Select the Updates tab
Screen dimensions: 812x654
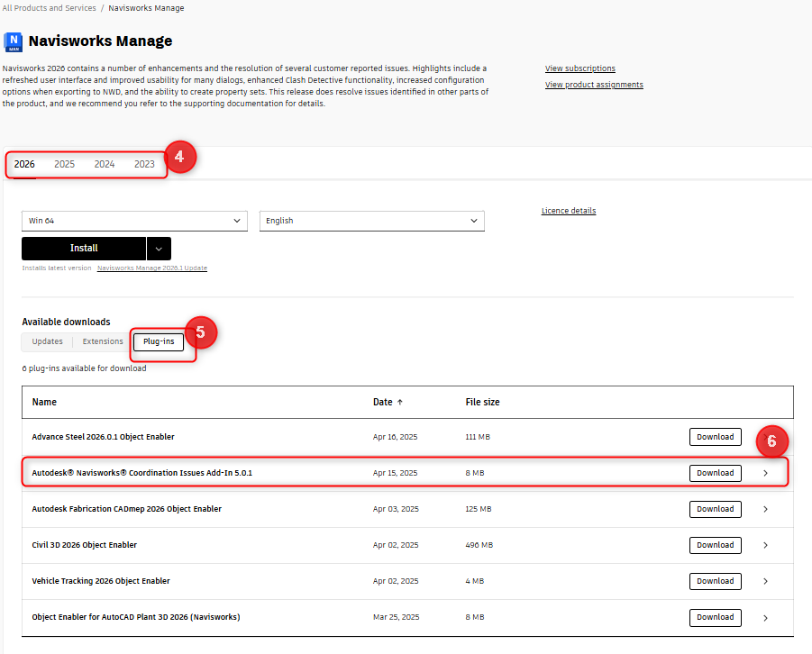46,341
